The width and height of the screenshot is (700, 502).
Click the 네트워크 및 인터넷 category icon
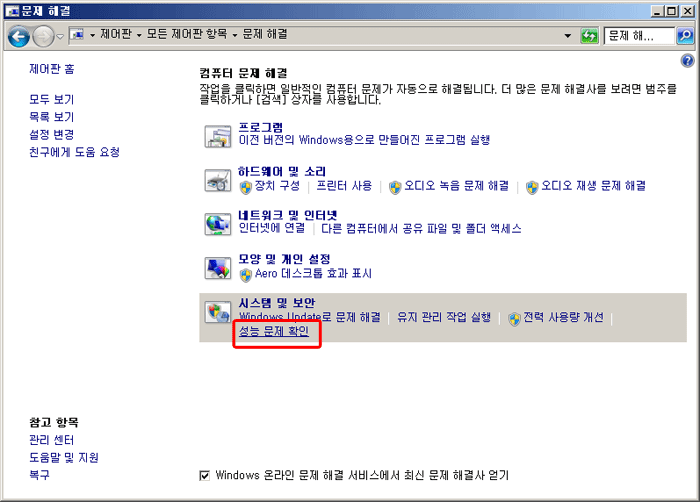218,224
